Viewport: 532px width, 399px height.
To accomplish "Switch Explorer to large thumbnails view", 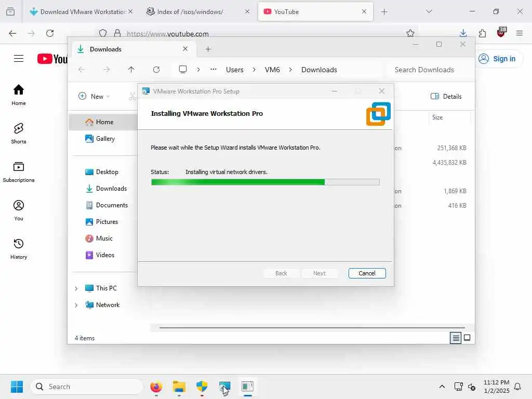I will [467, 338].
